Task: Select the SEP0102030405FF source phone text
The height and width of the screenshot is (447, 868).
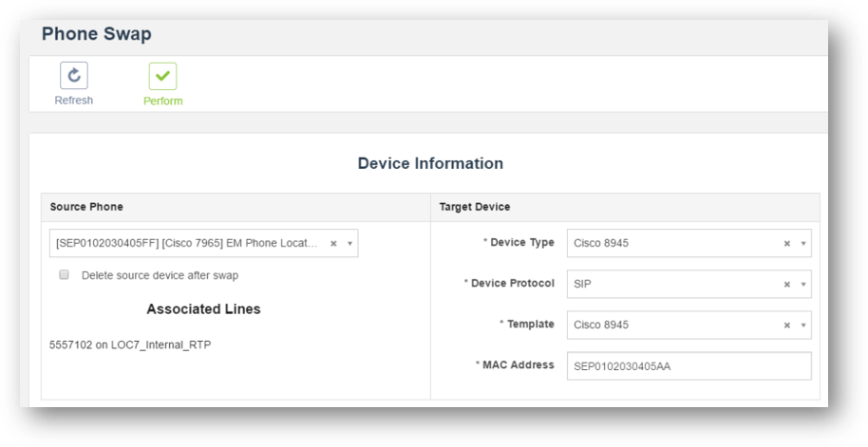Action: (188, 244)
